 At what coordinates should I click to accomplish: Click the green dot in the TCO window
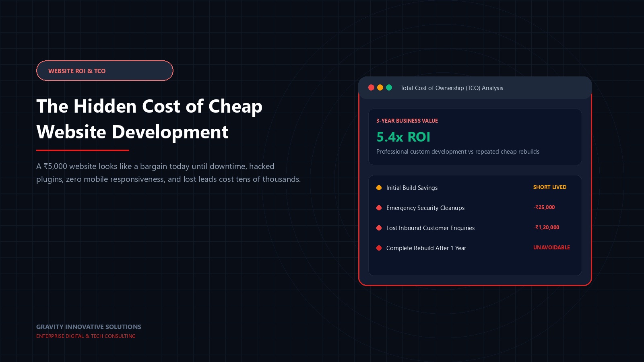click(389, 88)
